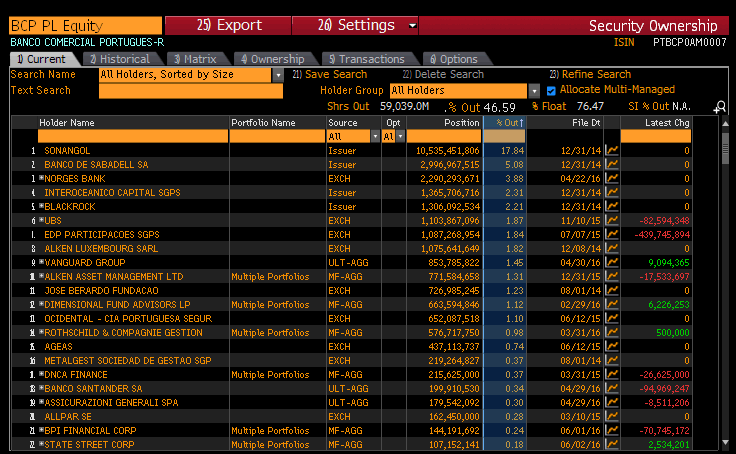Click the magnifier zoom icon near SI % Out

click(x=720, y=108)
